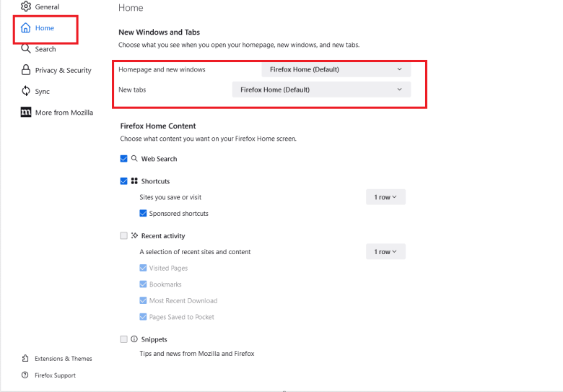The image size is (563, 392).
Task: Click the info icon beside Snippets
Action: click(x=134, y=339)
